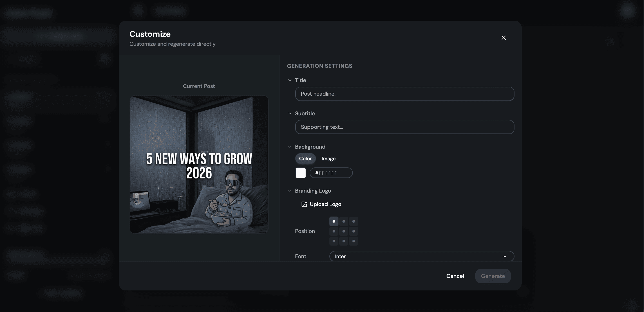Select top-left logo position dot
Image resolution: width=644 pixels, height=312 pixels.
click(334, 221)
